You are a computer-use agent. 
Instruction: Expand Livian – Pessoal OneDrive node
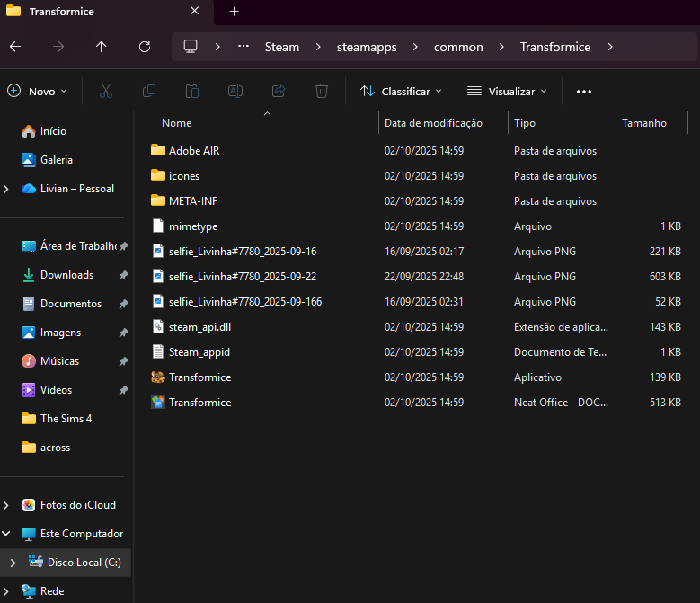(6, 189)
